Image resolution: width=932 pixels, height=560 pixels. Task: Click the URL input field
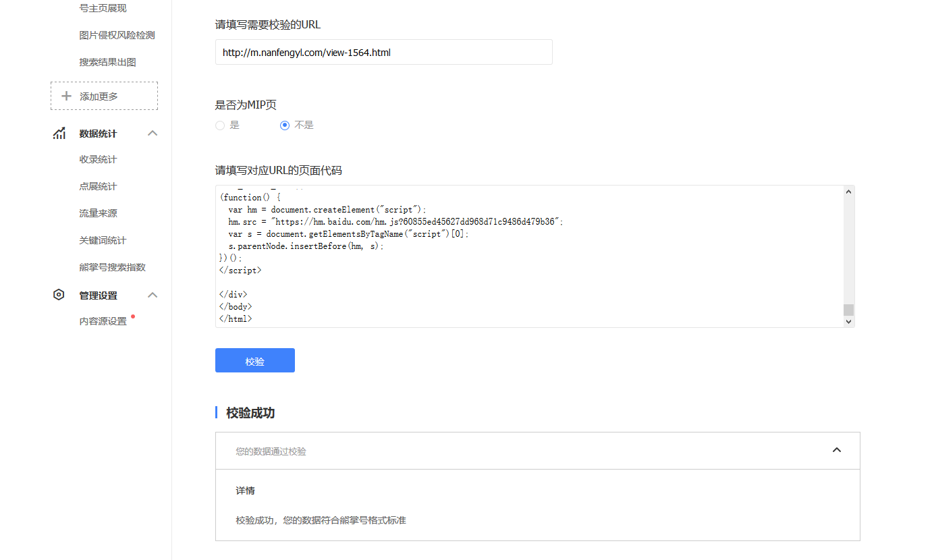coord(383,52)
